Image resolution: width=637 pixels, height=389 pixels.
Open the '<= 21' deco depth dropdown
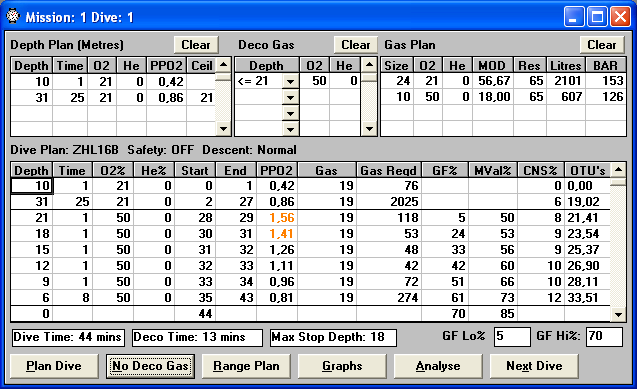(x=290, y=82)
